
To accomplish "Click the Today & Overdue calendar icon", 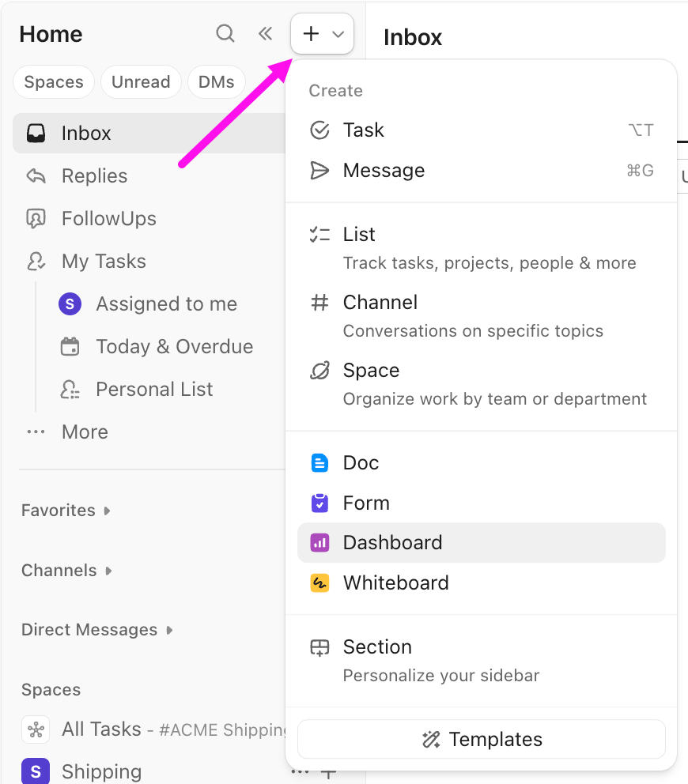I will pos(70,346).
